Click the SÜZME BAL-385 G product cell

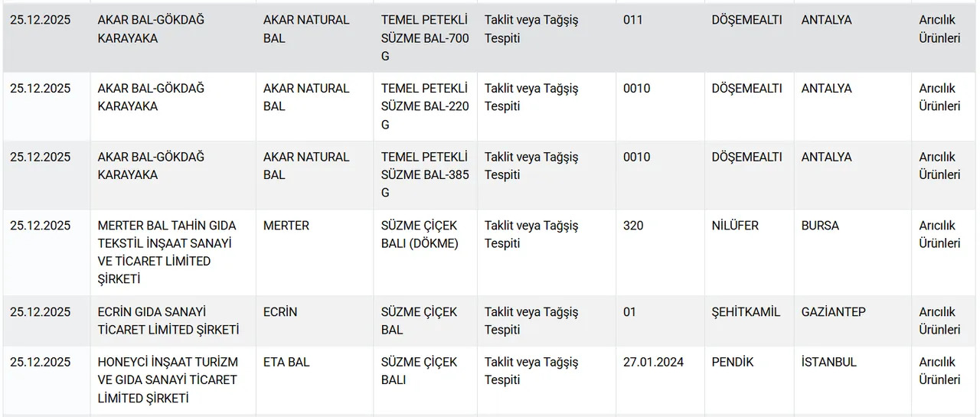424,174
